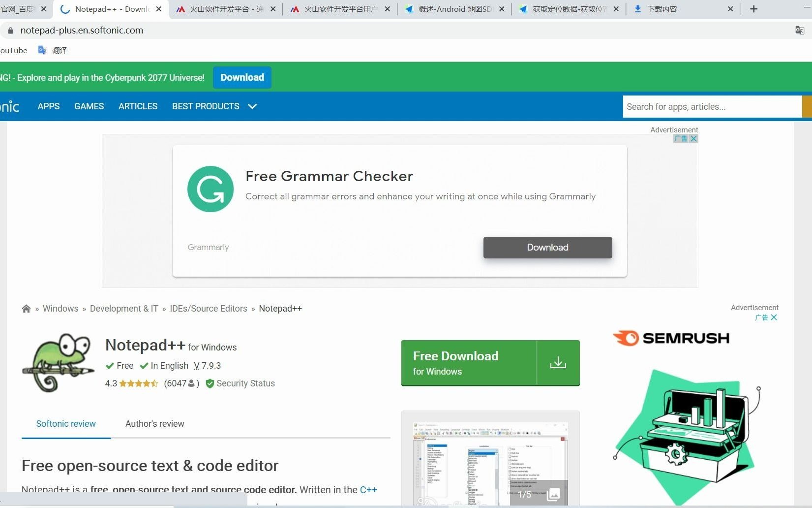Open the APPS menu

tap(49, 106)
